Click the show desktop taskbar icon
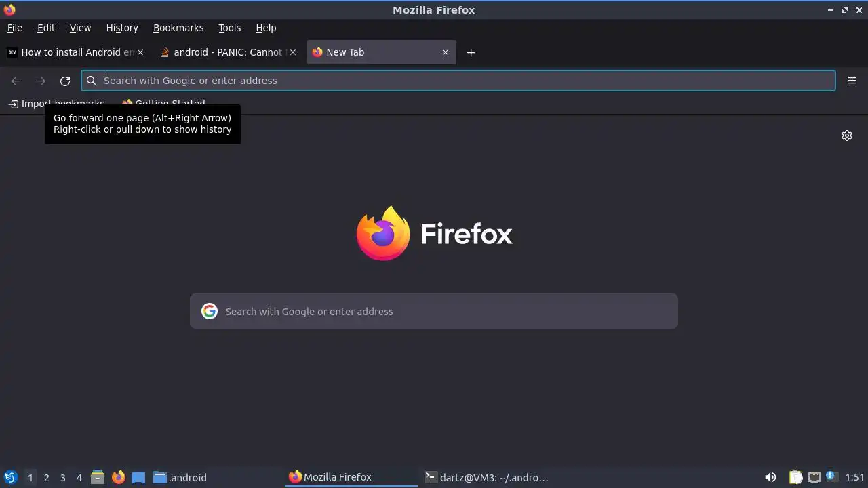Screen dimensions: 868x488 138,477
